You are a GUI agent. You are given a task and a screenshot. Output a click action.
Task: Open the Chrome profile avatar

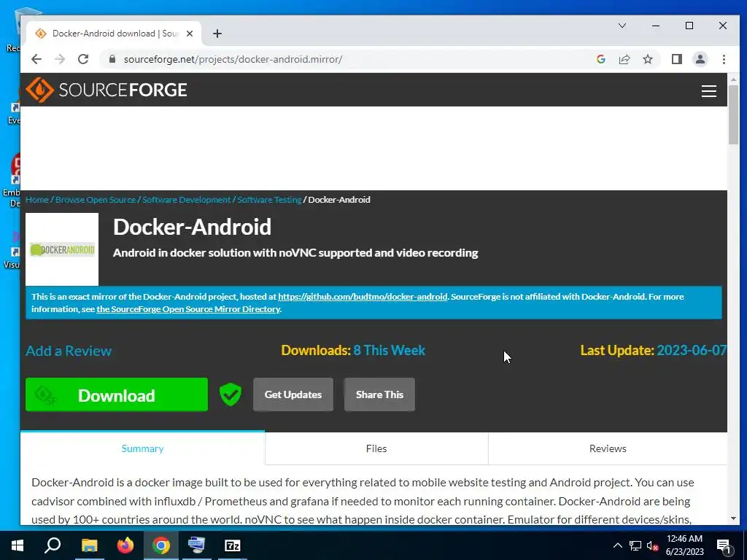tap(700, 59)
